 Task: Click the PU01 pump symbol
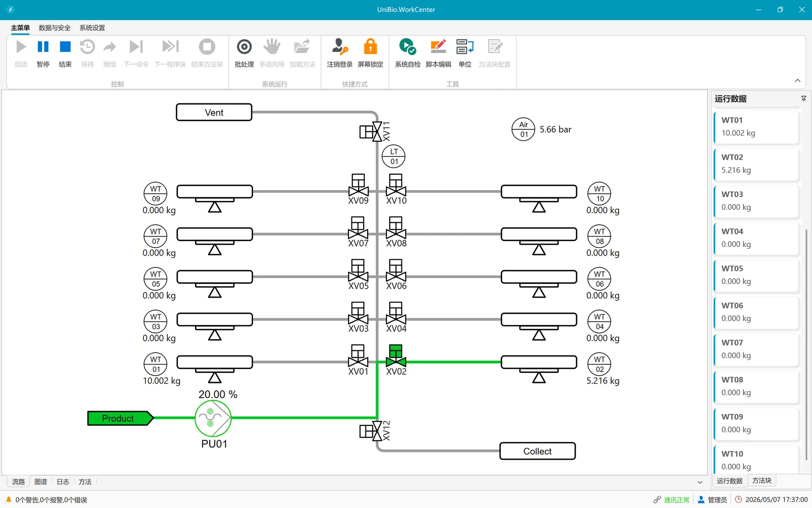(x=213, y=418)
